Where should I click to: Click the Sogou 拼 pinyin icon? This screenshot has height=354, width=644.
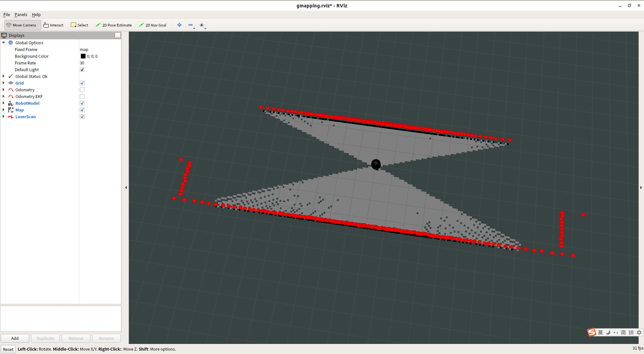tap(631, 333)
